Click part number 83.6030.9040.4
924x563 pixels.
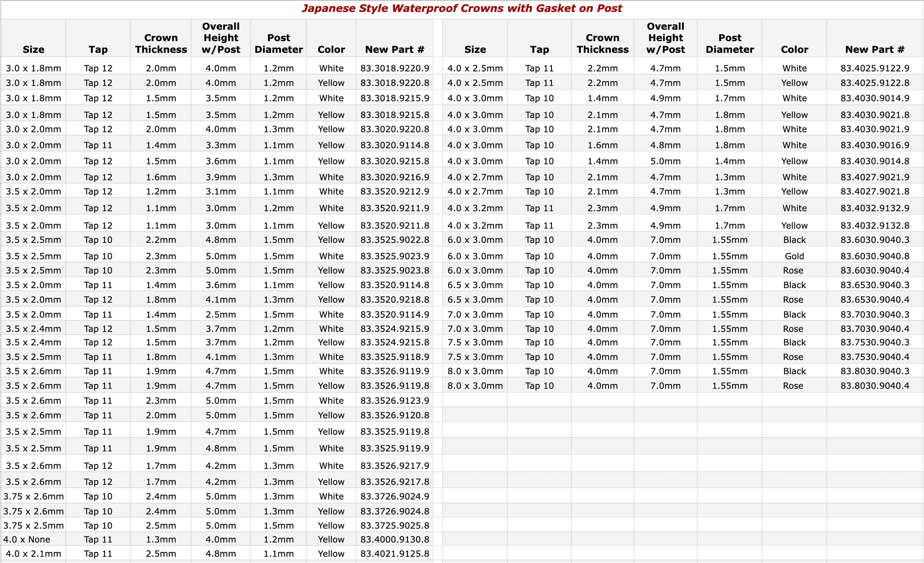[x=875, y=270]
